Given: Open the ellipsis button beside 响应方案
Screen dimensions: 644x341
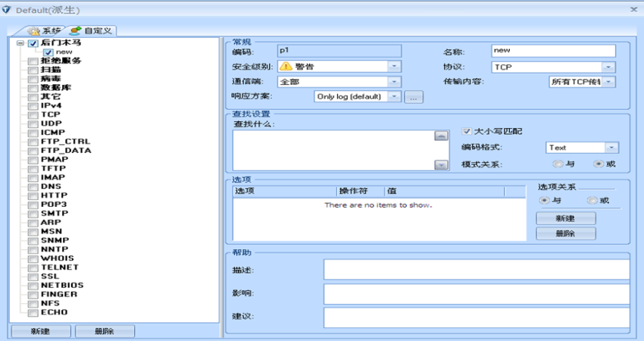Looking at the screenshot, I should (x=413, y=97).
